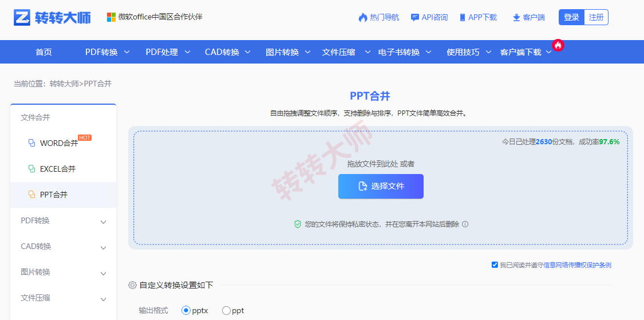The width and height of the screenshot is (644, 320).
Task: Click the chat bubble icon beside API咨询
Action: click(x=415, y=17)
